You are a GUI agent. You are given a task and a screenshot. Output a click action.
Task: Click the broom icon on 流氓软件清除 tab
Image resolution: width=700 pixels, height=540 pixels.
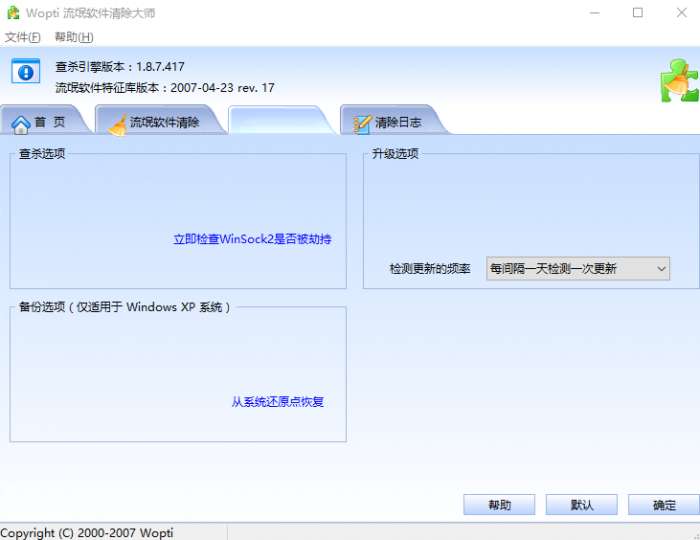pyautogui.click(x=118, y=125)
